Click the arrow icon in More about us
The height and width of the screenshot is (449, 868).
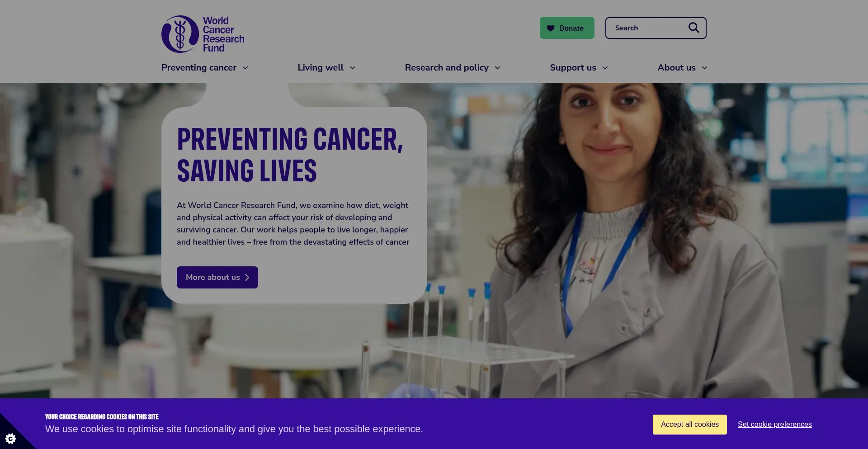tap(247, 277)
